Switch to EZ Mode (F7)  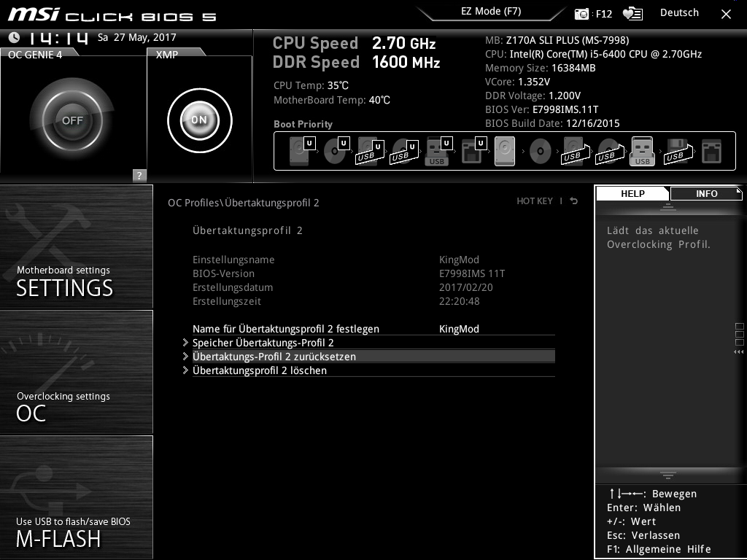[x=491, y=12]
